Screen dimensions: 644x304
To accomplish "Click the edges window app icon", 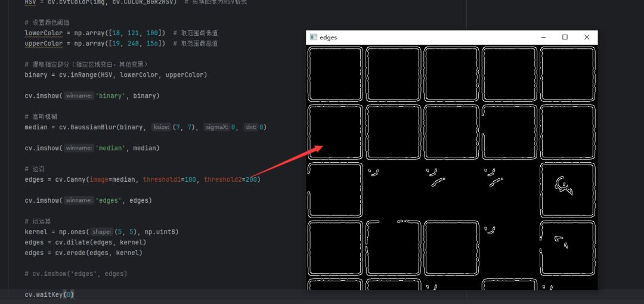I will (314, 38).
